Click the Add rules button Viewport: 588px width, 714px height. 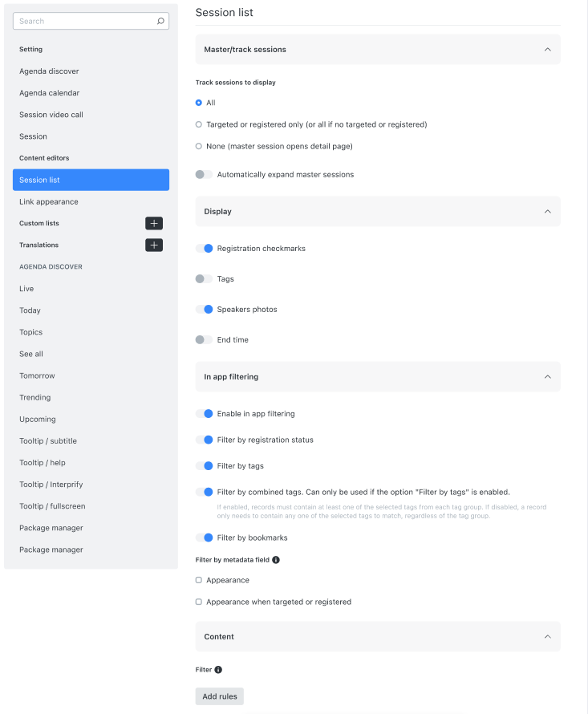tap(220, 696)
